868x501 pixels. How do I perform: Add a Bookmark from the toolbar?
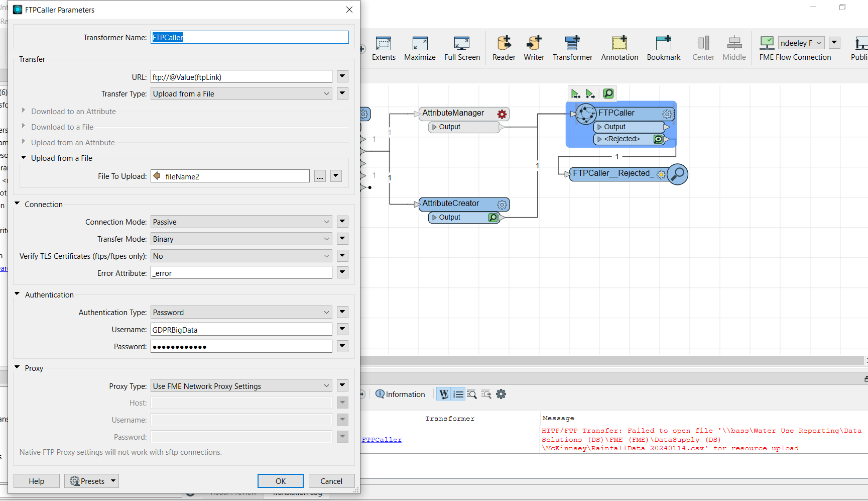[664, 48]
